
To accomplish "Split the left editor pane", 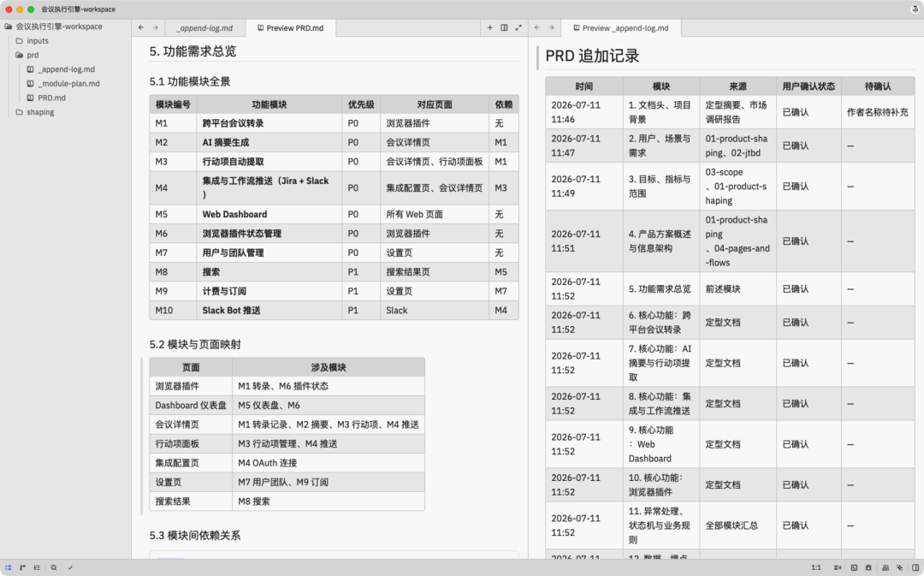I will click(x=504, y=27).
